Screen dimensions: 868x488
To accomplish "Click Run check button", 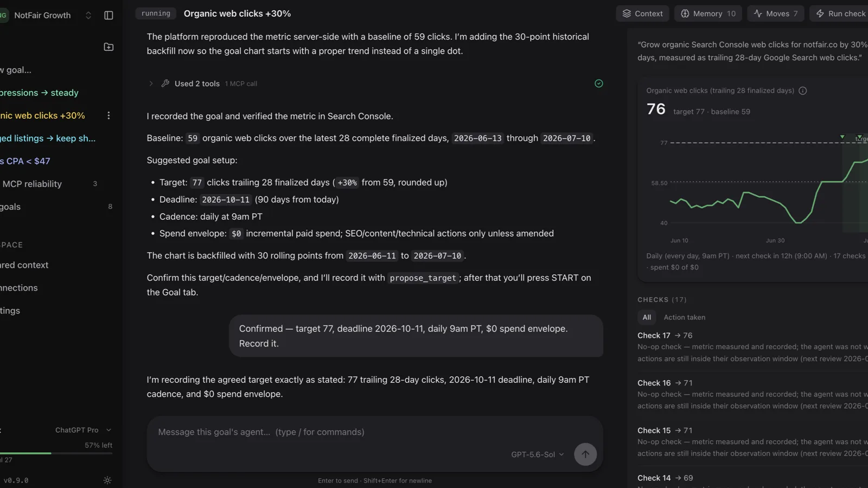I will click(x=840, y=14).
